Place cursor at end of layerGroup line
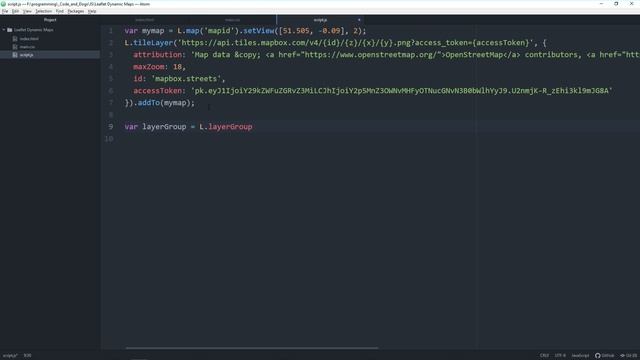640x360 pixels. [253, 127]
